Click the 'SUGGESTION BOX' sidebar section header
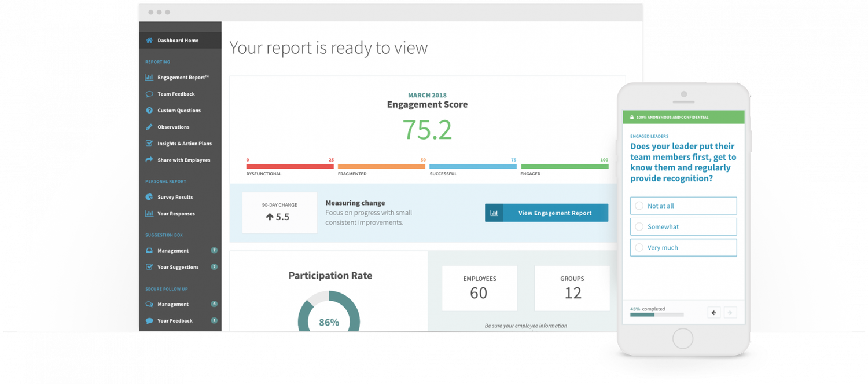Screen dimensions: 868x384 point(164,235)
